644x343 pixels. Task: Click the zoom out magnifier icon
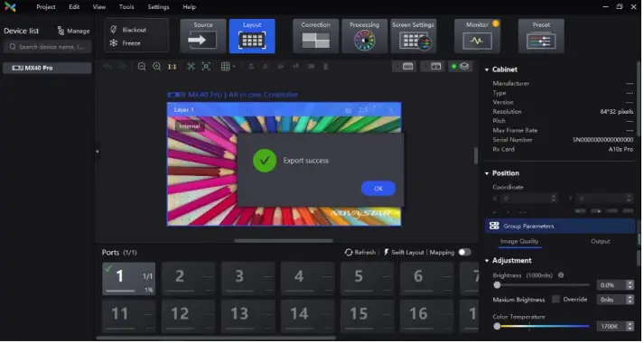(142, 67)
